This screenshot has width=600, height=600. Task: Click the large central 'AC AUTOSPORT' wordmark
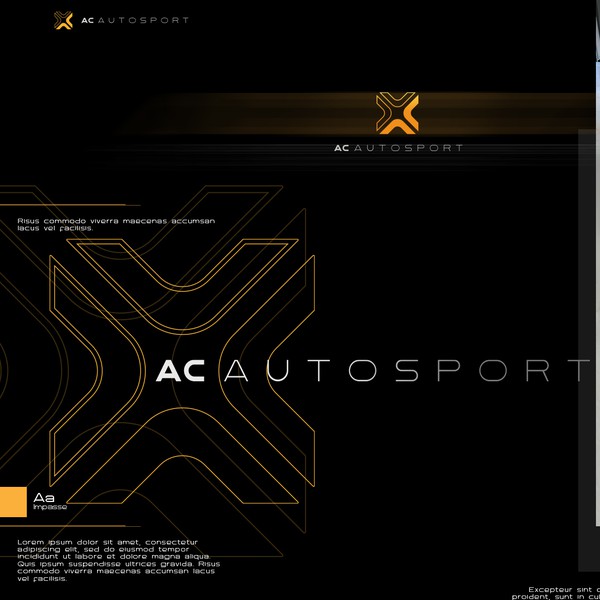[x=373, y=370]
